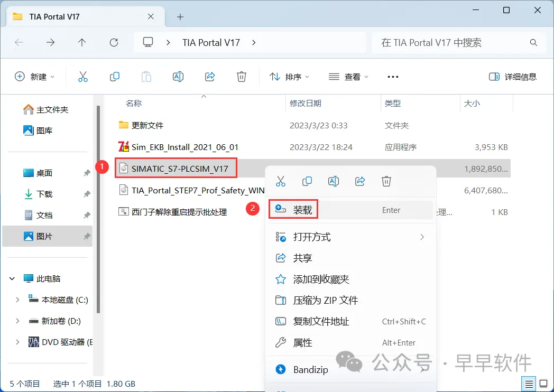The height and width of the screenshot is (392, 554).
Task: Toggle the 详细信息 details pane
Action: click(x=513, y=77)
